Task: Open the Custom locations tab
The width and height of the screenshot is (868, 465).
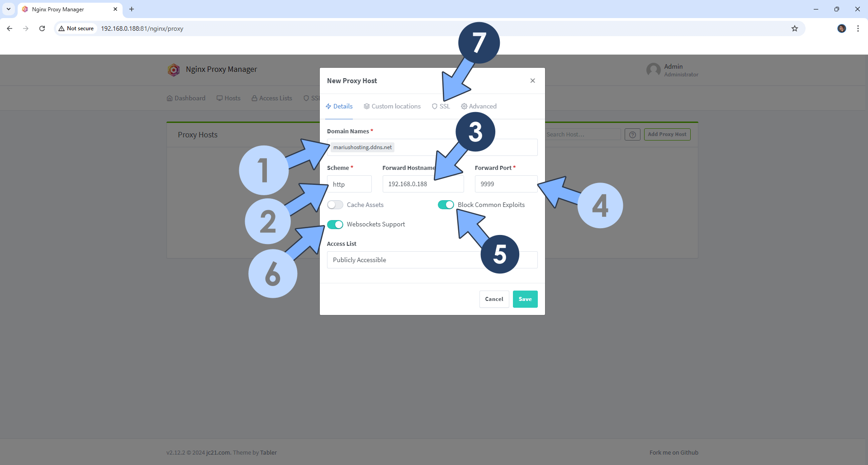Action: (392, 106)
